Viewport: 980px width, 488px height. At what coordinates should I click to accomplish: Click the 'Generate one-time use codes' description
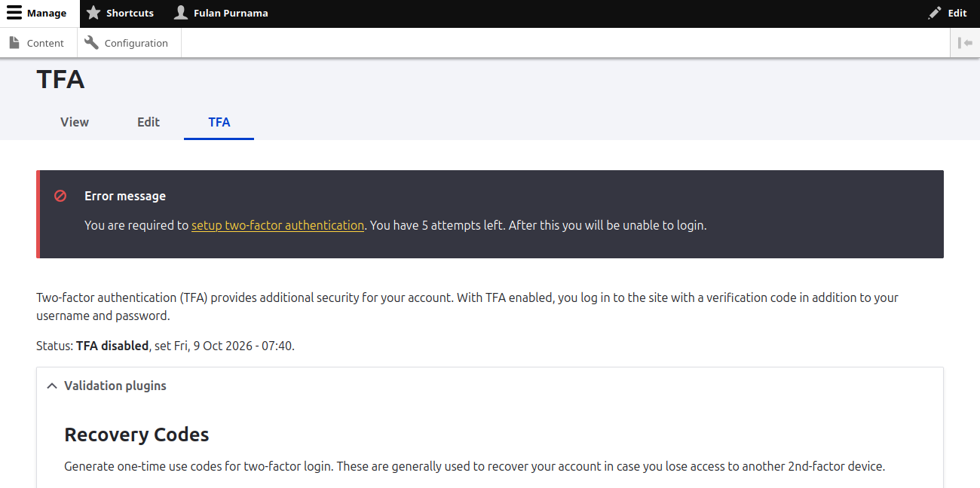pos(474,466)
